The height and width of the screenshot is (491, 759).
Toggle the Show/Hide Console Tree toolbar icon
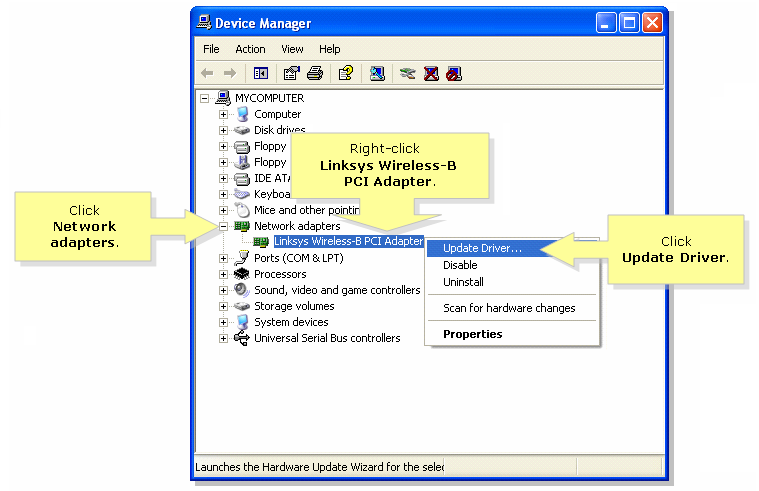coord(261,74)
